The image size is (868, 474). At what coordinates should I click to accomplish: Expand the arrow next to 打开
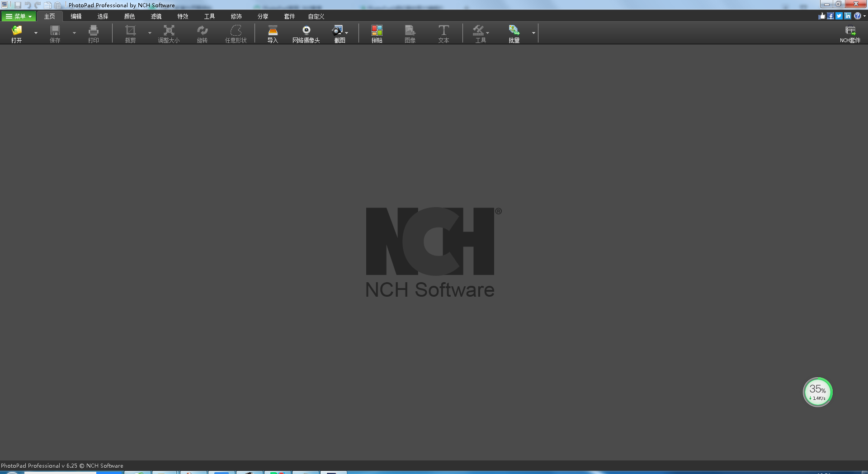tap(36, 33)
